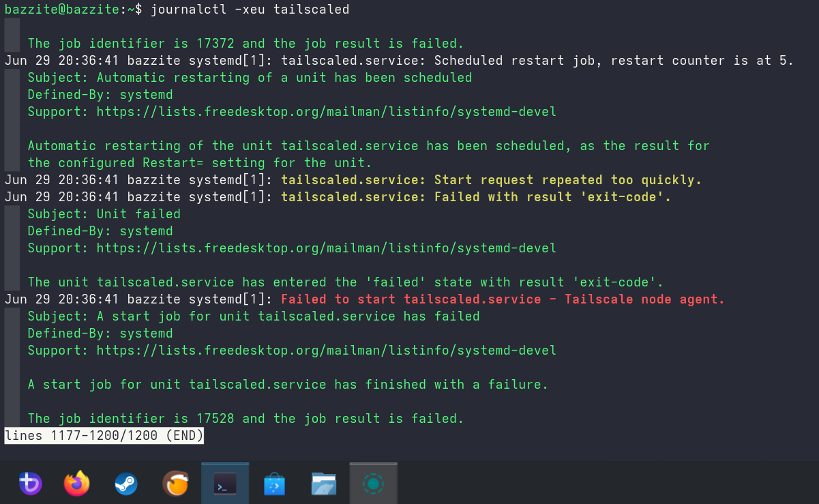The height and width of the screenshot is (504, 819).
Task: Open Steam from the taskbar
Action: pos(125,484)
